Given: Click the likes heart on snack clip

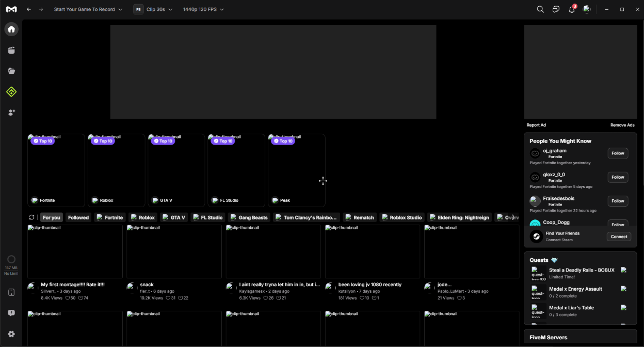Looking at the screenshot, I should click(x=168, y=298).
